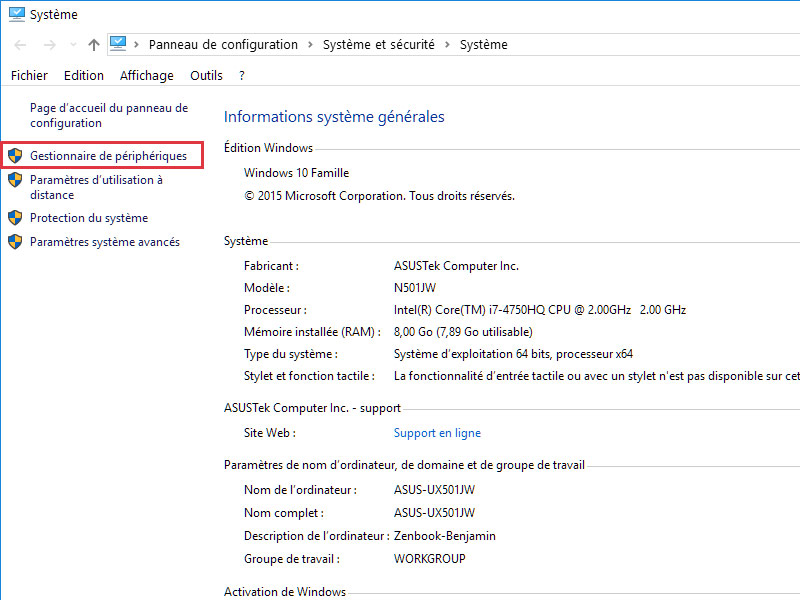
Task: Click Système breadcrumb in address bar
Action: pos(484,44)
